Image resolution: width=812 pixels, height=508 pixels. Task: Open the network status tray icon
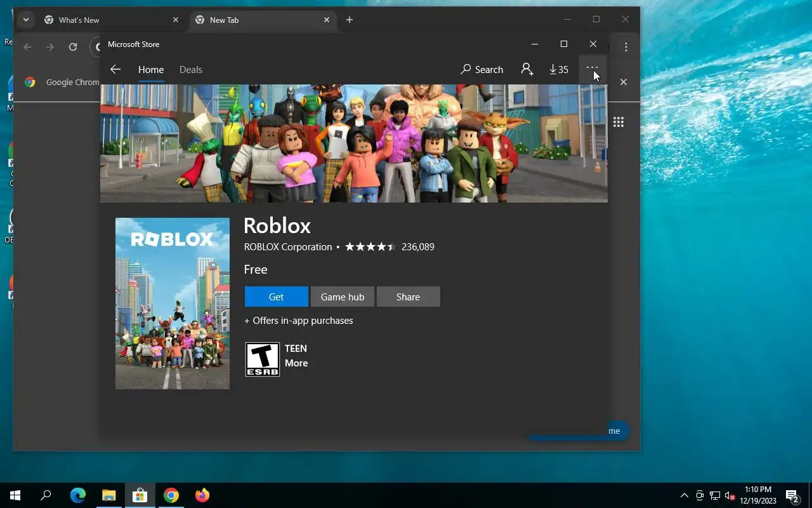(715, 495)
